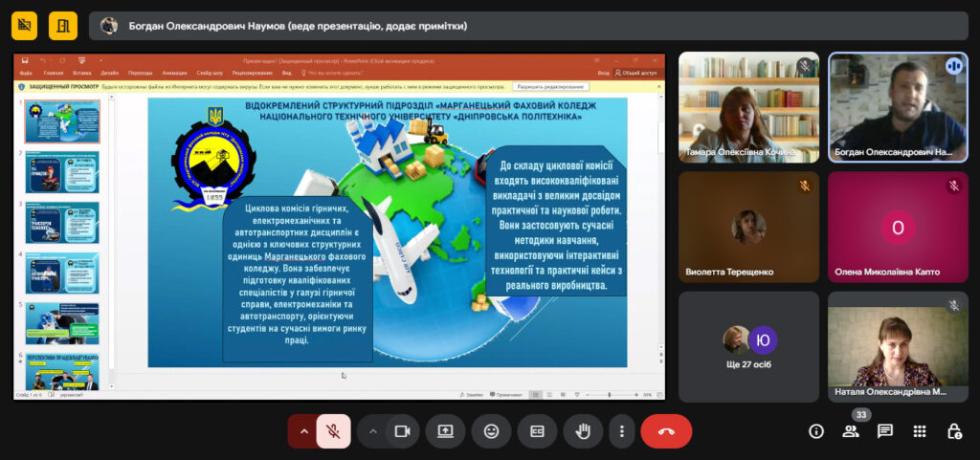Click the protected view shield icon
This screenshot has width=980, height=460.
tap(22, 87)
